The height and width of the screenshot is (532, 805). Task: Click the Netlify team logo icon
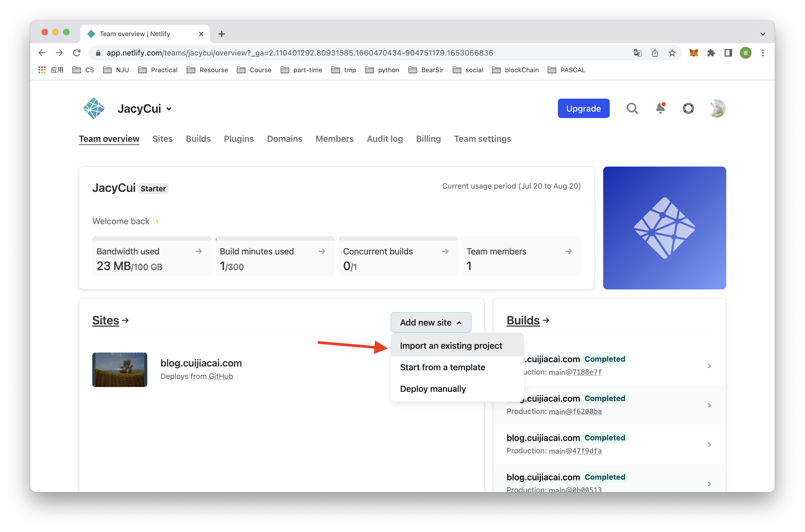pos(94,108)
